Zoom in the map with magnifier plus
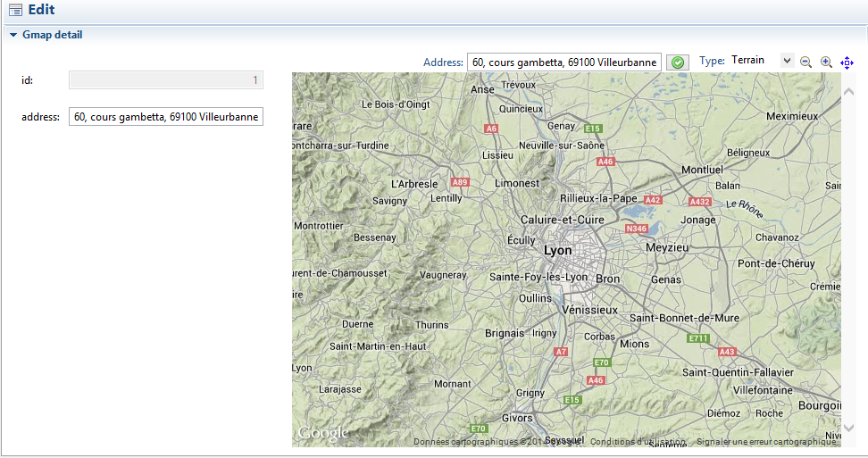The width and height of the screenshot is (868, 458). pos(826,62)
